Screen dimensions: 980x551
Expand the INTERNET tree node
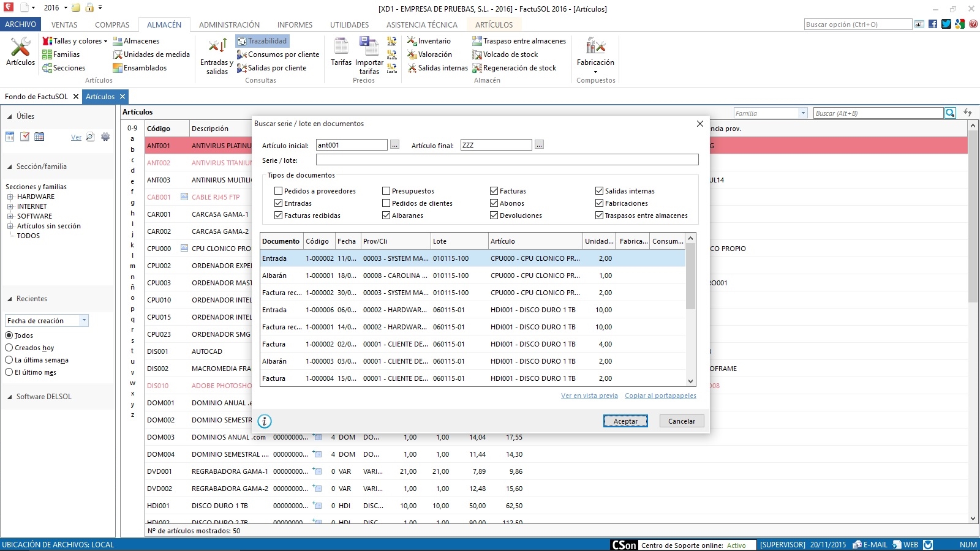click(x=10, y=206)
